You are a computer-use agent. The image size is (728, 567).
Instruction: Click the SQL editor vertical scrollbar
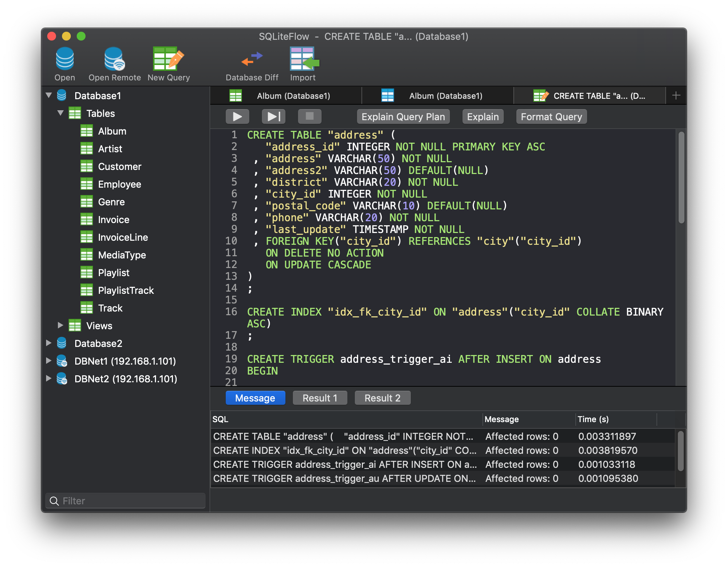(681, 178)
